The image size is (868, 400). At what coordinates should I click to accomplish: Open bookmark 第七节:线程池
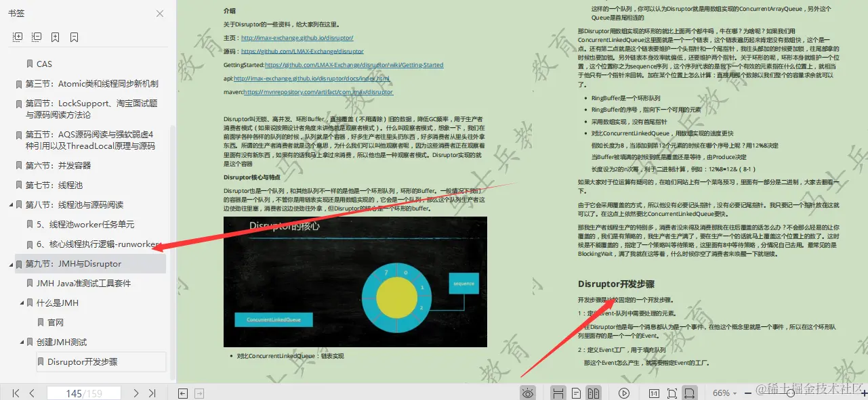(54, 185)
